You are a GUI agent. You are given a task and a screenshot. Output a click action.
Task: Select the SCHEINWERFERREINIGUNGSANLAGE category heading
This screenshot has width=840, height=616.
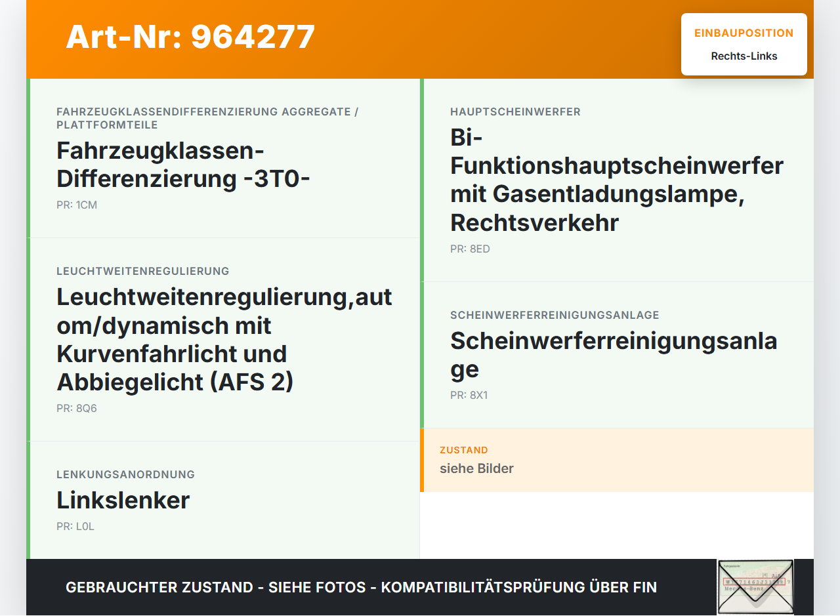555,315
